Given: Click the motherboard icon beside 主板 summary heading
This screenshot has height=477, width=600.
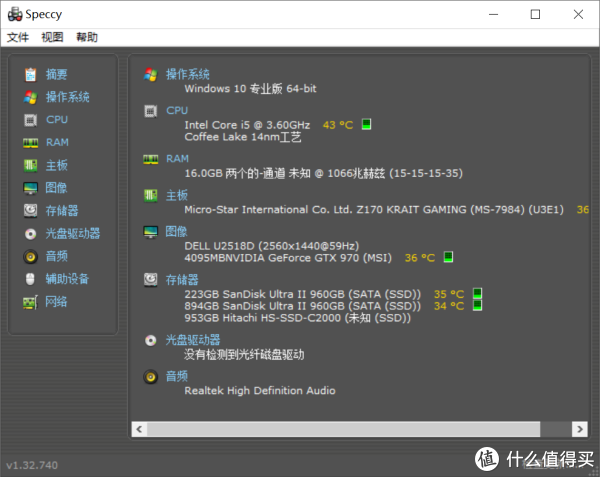Looking at the screenshot, I should pyautogui.click(x=150, y=196).
